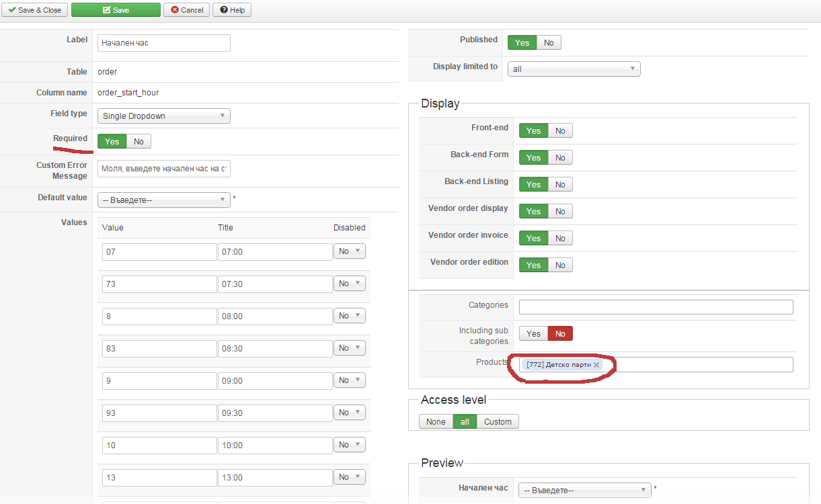The image size is (821, 504).
Task: Edit the Title field 07:00
Action: click(275, 252)
